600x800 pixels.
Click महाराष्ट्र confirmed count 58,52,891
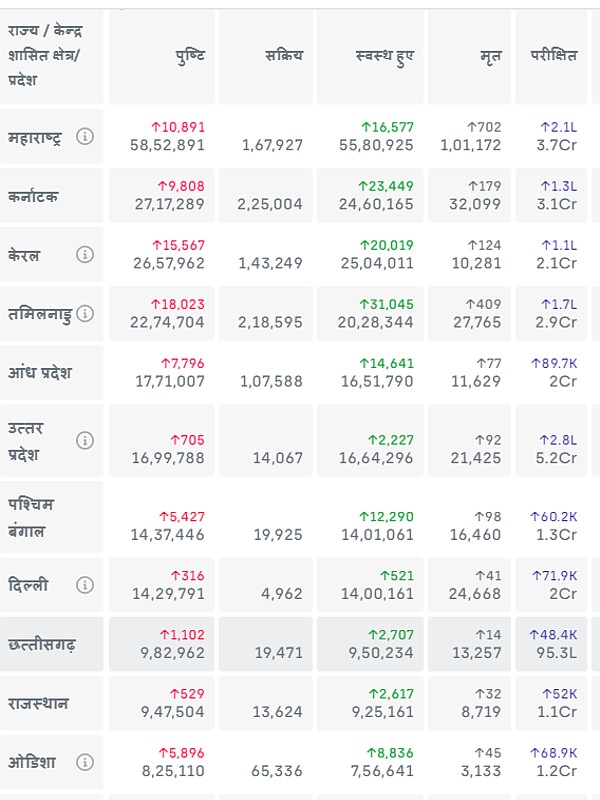(167, 145)
